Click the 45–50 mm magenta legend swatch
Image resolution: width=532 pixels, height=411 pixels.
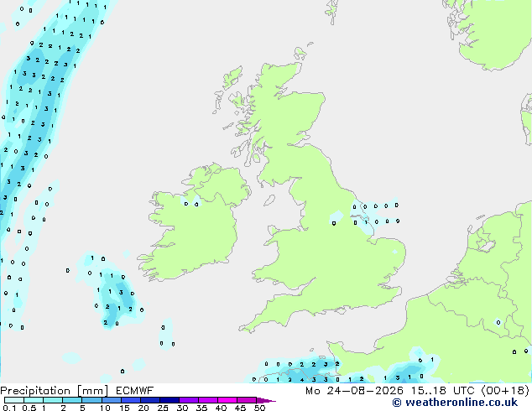point(247,400)
